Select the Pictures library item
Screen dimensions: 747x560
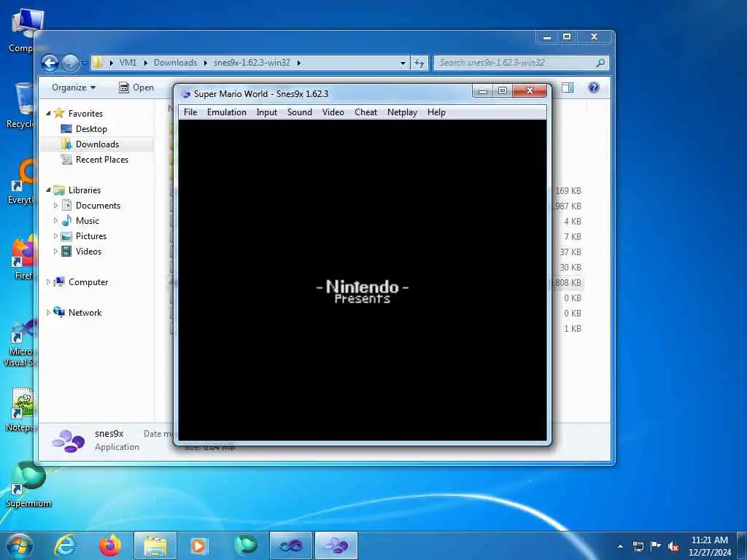coord(91,236)
